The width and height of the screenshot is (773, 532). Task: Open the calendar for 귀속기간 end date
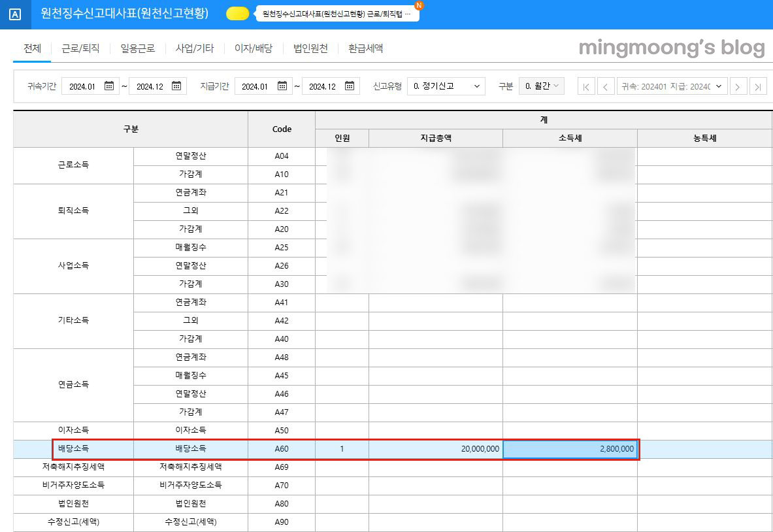[x=175, y=86]
